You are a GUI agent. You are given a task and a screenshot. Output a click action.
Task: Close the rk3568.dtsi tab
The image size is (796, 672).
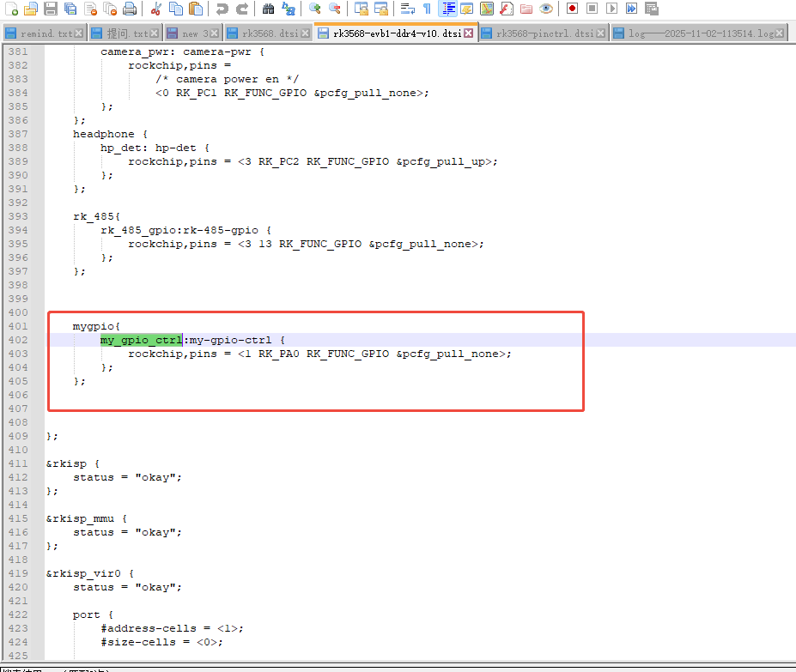coord(305,33)
